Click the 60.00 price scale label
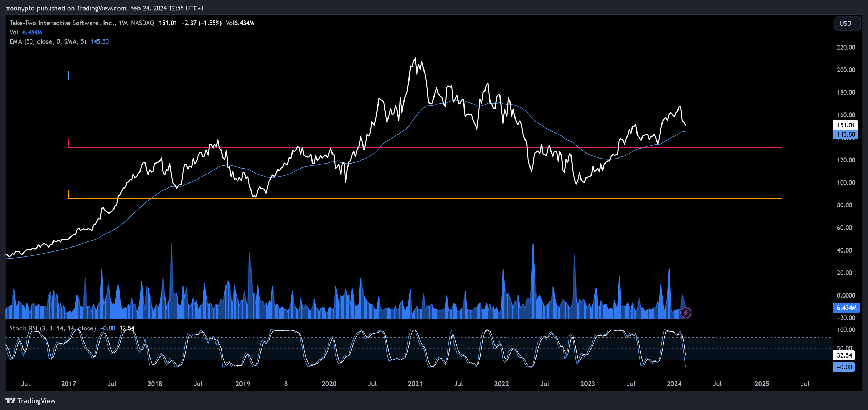Viewport: 868px width, 410px height. [x=844, y=228]
